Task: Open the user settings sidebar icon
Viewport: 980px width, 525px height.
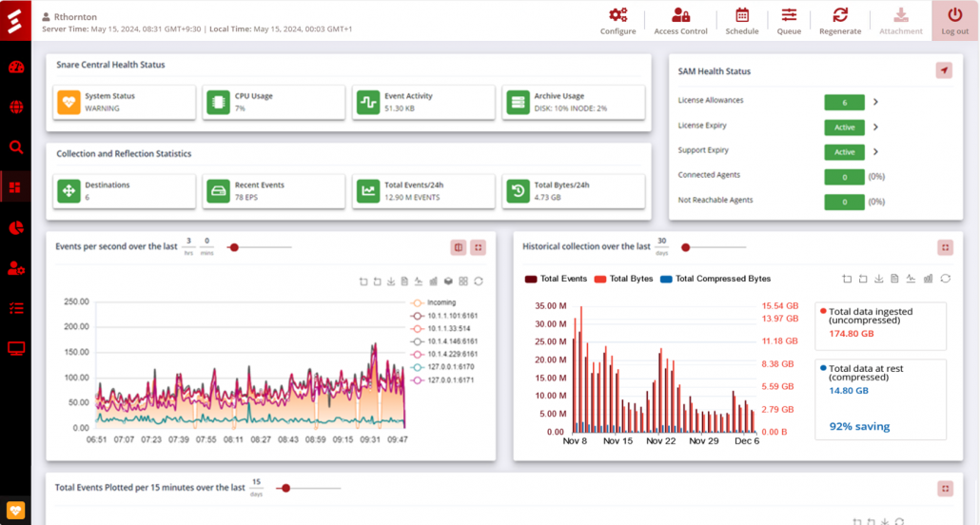Action: pos(16,268)
